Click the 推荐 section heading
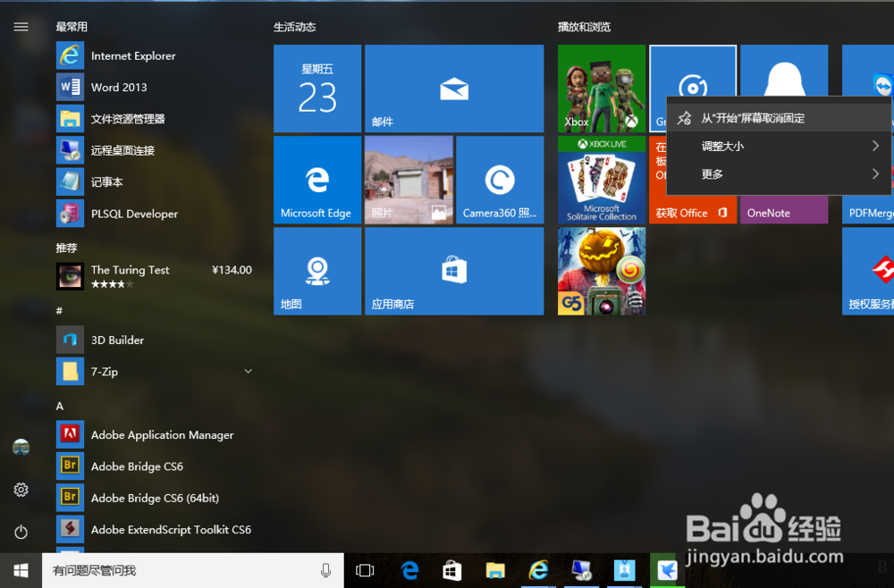Image resolution: width=894 pixels, height=588 pixels. tap(66, 248)
